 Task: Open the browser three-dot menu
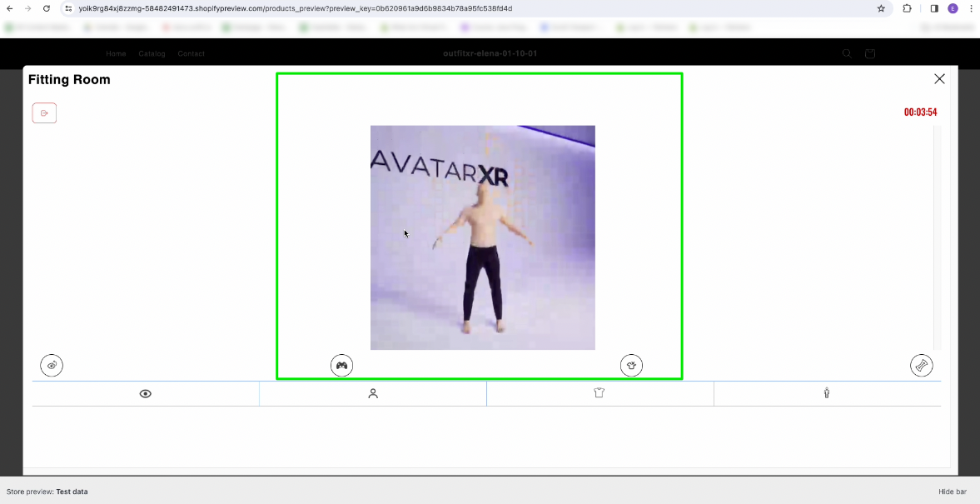coord(971,9)
